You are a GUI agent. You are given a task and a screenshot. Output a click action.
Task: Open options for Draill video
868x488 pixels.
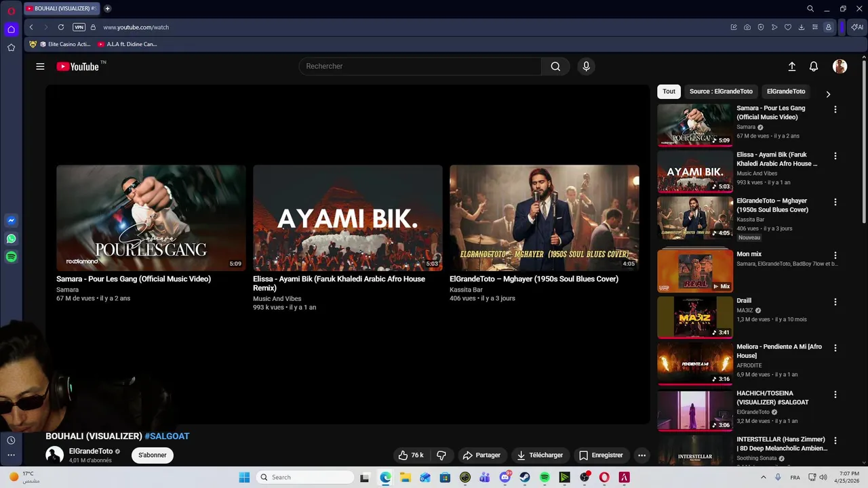click(x=835, y=302)
